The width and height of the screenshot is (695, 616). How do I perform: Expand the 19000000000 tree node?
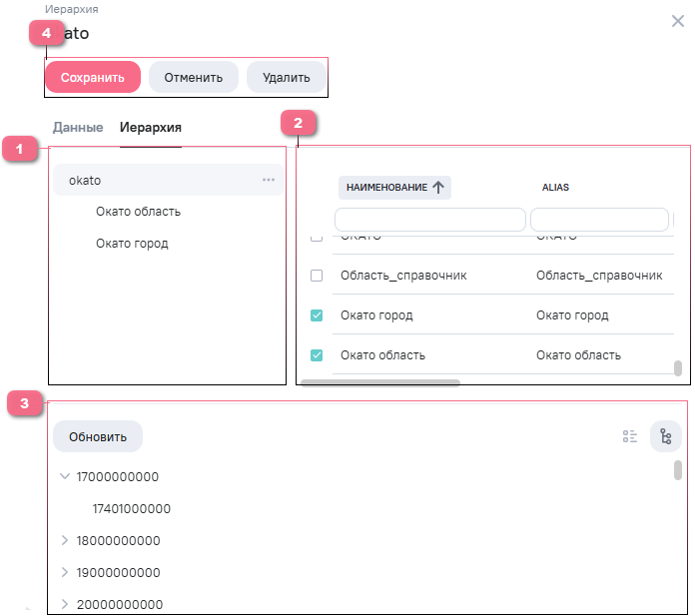(x=65, y=572)
